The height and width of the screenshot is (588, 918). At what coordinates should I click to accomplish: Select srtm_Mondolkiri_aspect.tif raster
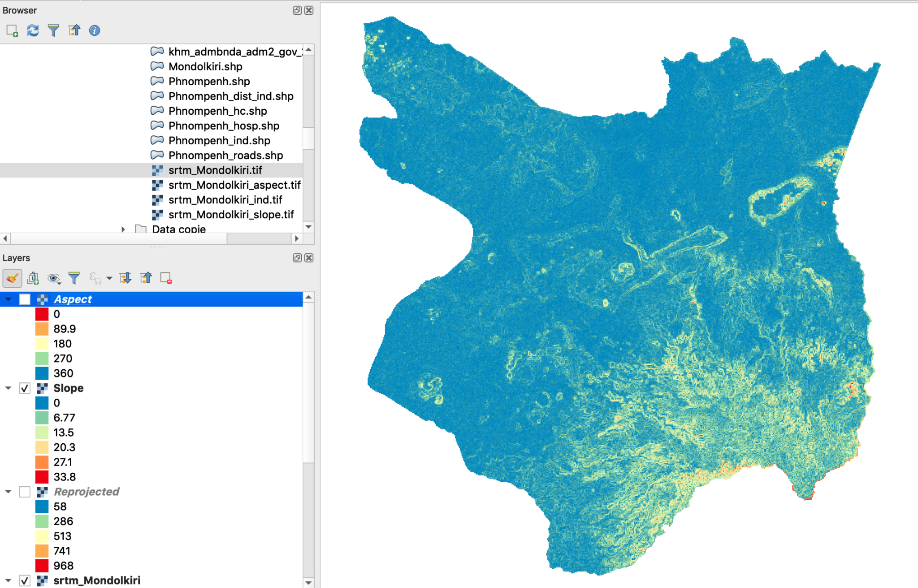click(234, 185)
